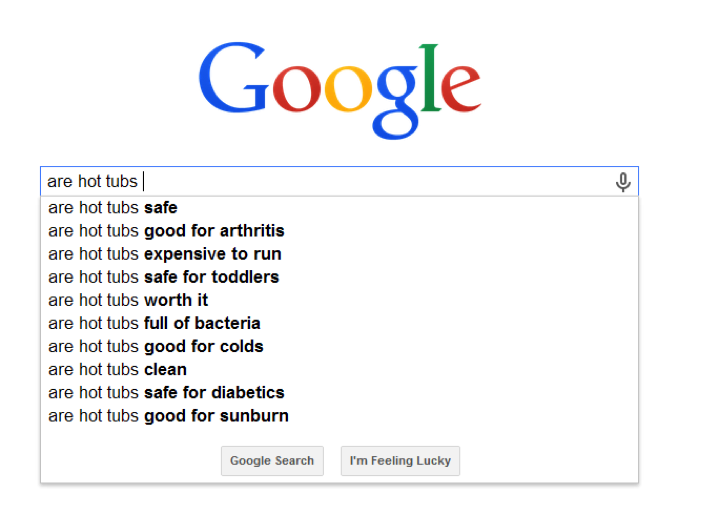This screenshot has width=705, height=508.
Task: Pick 'are hot tubs full of bacteria'
Action: click(x=339, y=323)
